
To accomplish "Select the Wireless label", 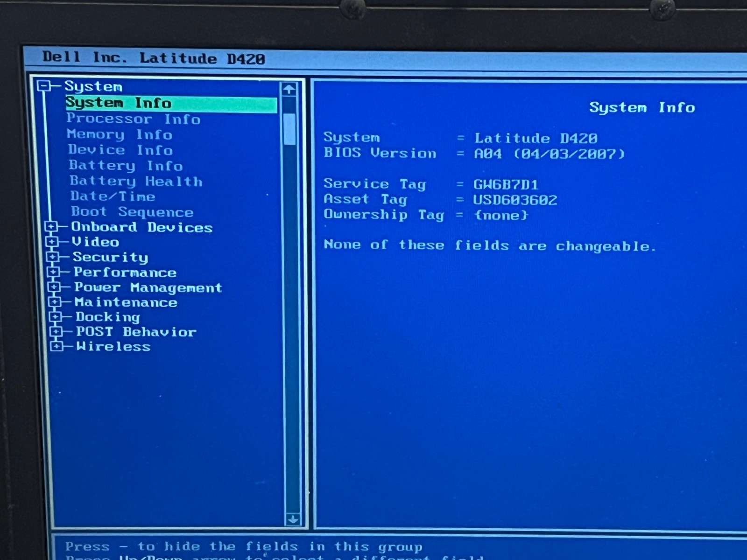I will click(x=113, y=346).
